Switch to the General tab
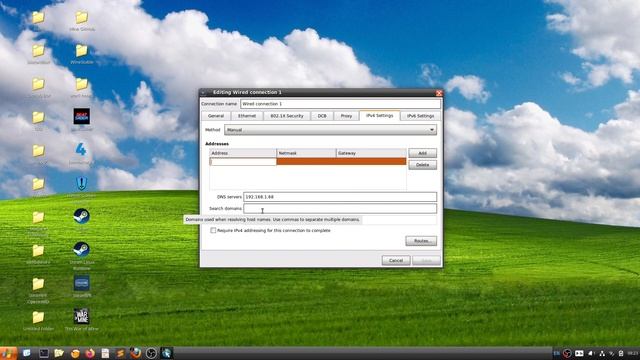Viewport: 640px width, 360px height. point(216,116)
